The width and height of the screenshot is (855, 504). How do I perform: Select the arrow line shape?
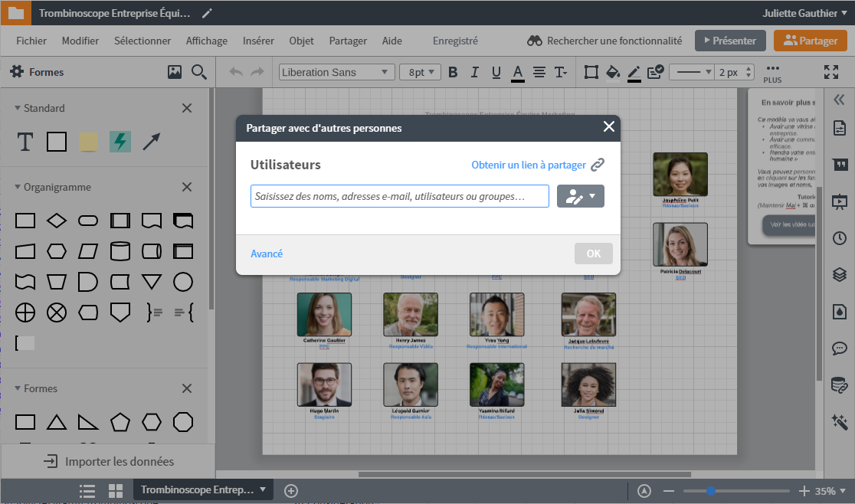click(x=152, y=142)
